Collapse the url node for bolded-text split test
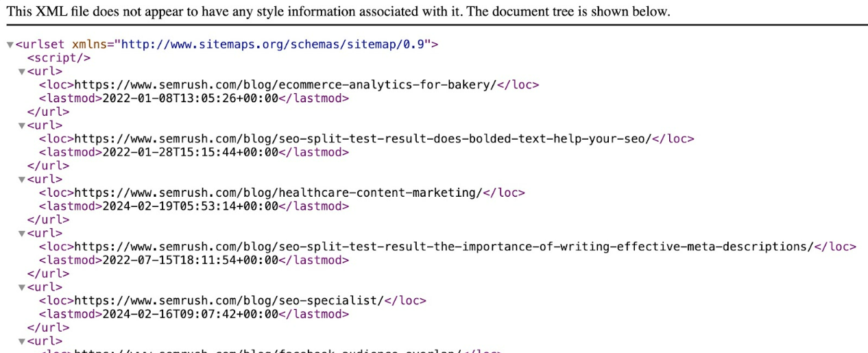Viewport: 868px width, 353px height. pos(22,126)
